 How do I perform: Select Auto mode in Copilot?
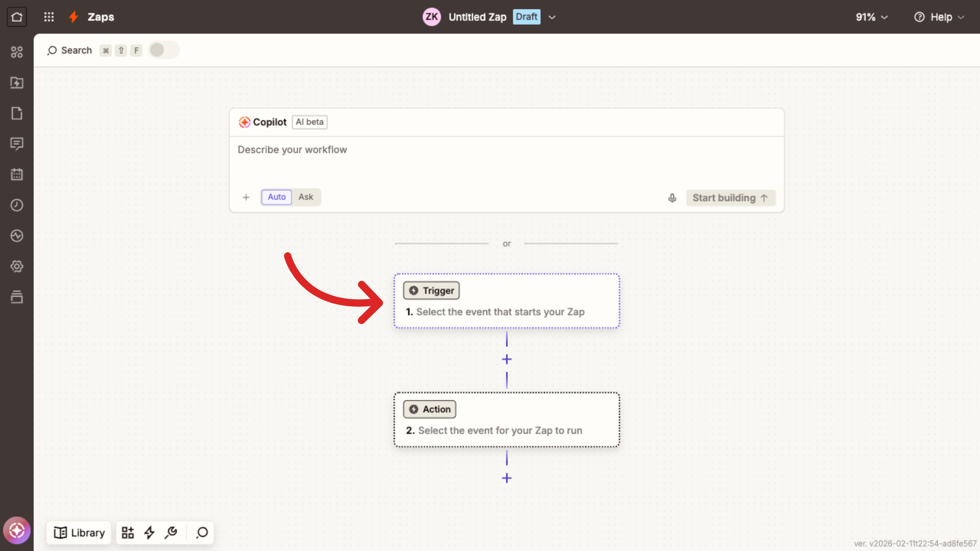coord(276,197)
